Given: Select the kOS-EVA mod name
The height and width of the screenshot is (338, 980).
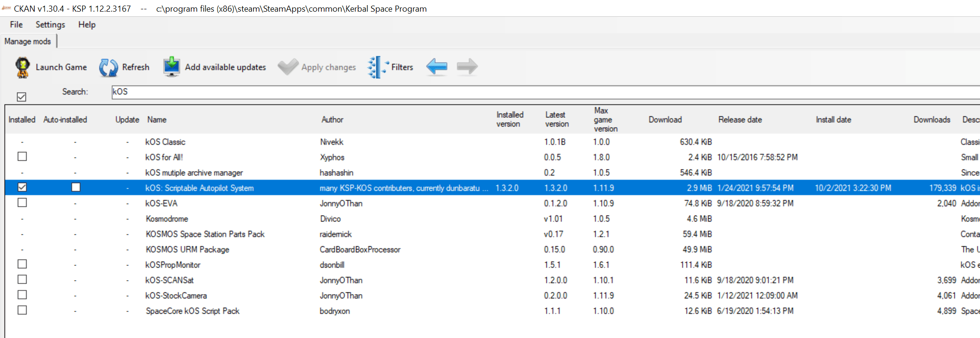Looking at the screenshot, I should tap(161, 203).
